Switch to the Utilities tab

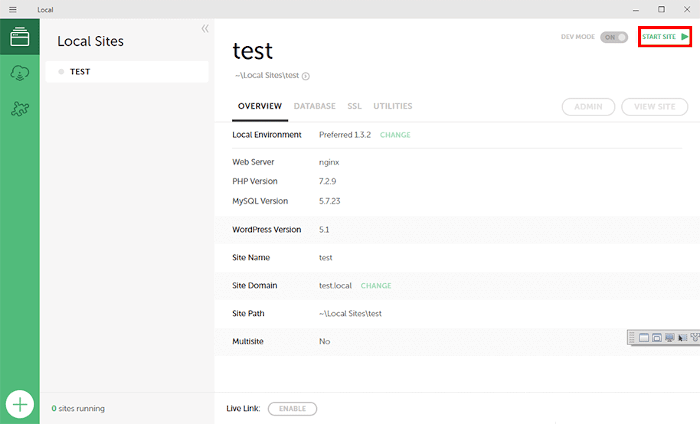393,106
